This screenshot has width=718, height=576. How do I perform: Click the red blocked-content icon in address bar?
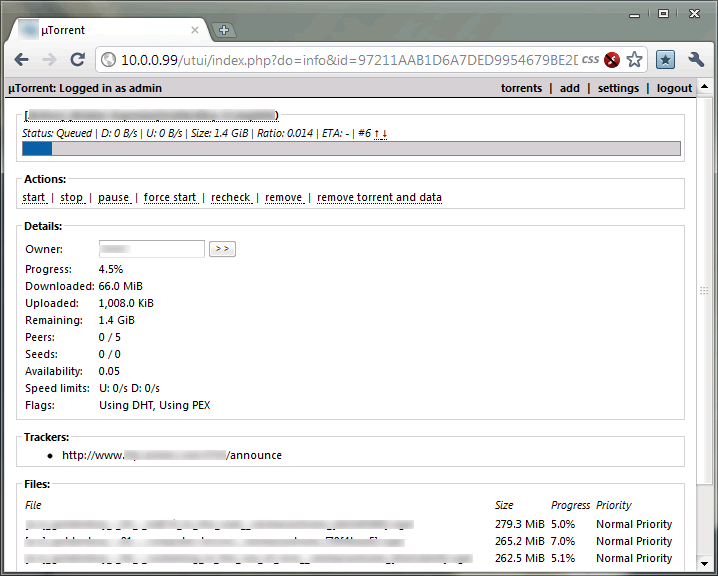tap(612, 60)
